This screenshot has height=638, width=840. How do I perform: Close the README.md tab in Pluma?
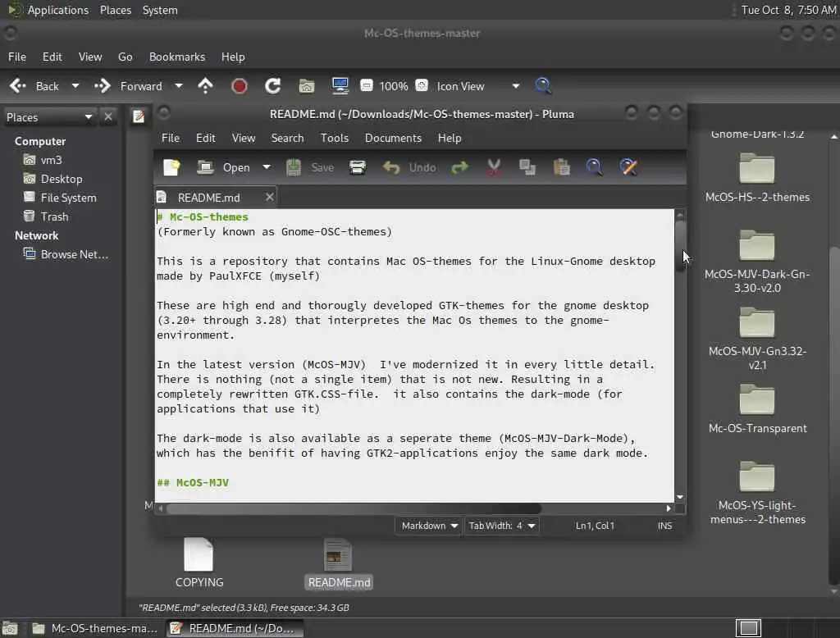[269, 197]
